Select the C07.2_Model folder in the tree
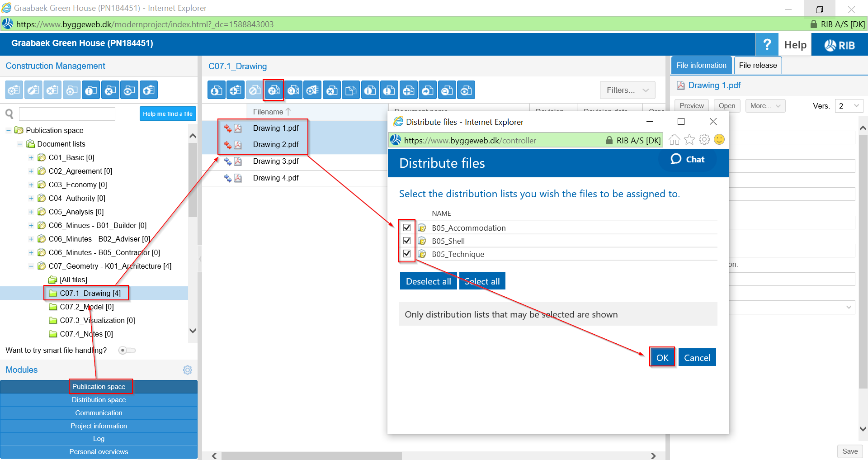 [86, 307]
